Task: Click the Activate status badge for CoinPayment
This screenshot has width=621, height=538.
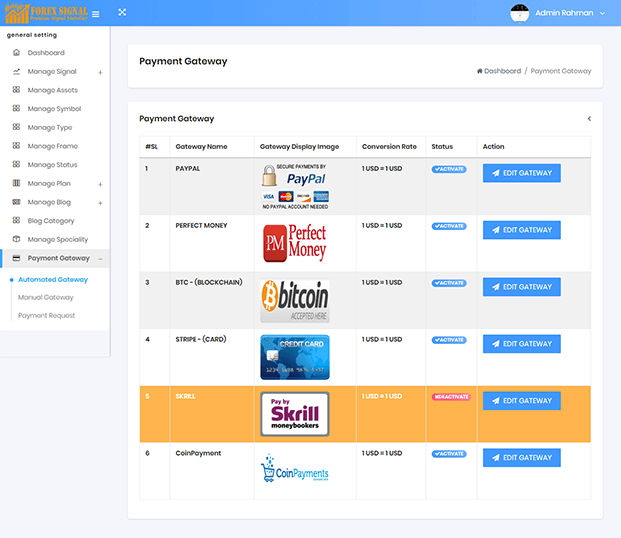Action: 449,454
